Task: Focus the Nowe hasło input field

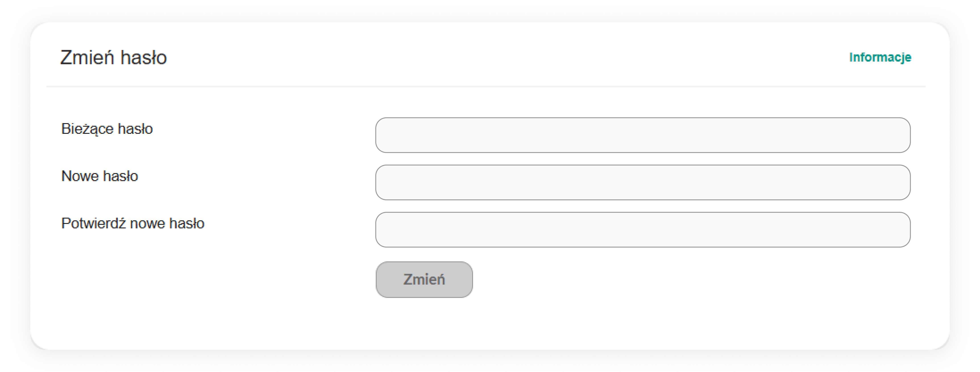Action: pyautogui.click(x=643, y=182)
